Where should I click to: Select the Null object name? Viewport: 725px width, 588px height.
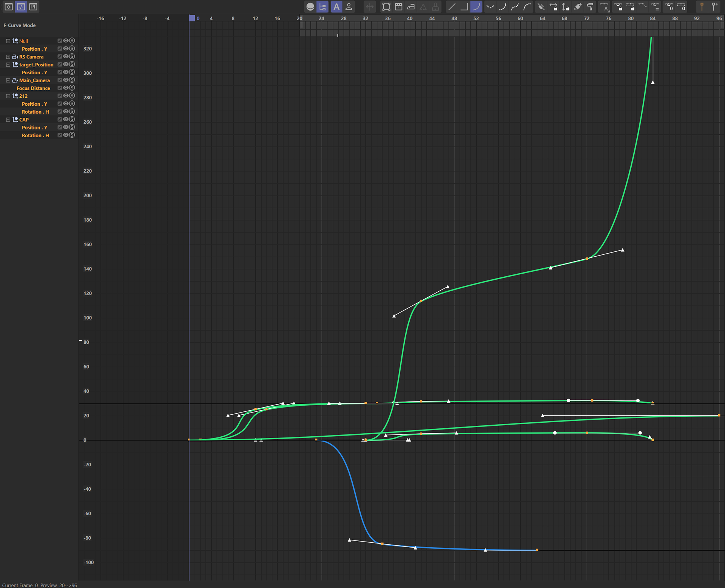(x=23, y=41)
